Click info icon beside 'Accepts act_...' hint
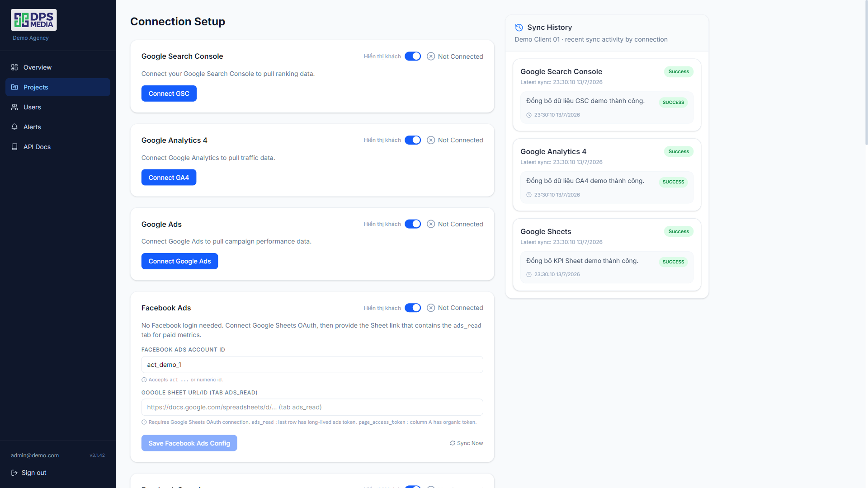 click(144, 380)
